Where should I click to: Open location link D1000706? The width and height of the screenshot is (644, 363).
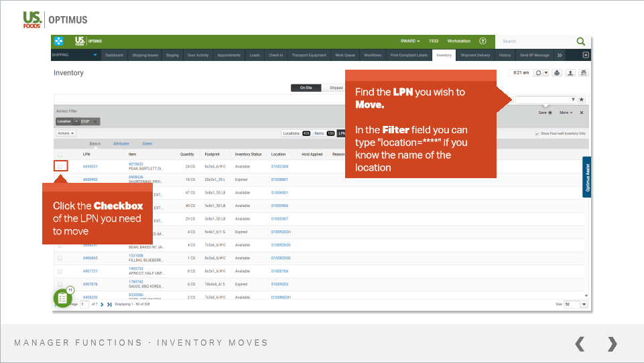279,271
